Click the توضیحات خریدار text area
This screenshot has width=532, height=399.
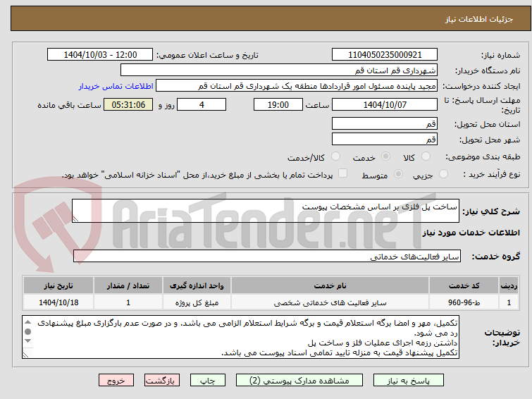click(x=240, y=337)
